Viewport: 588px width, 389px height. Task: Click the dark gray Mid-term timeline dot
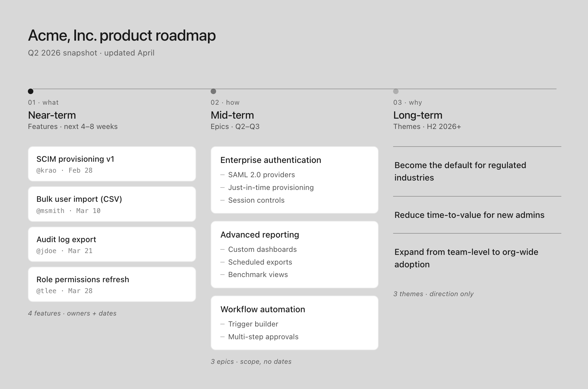tap(213, 91)
